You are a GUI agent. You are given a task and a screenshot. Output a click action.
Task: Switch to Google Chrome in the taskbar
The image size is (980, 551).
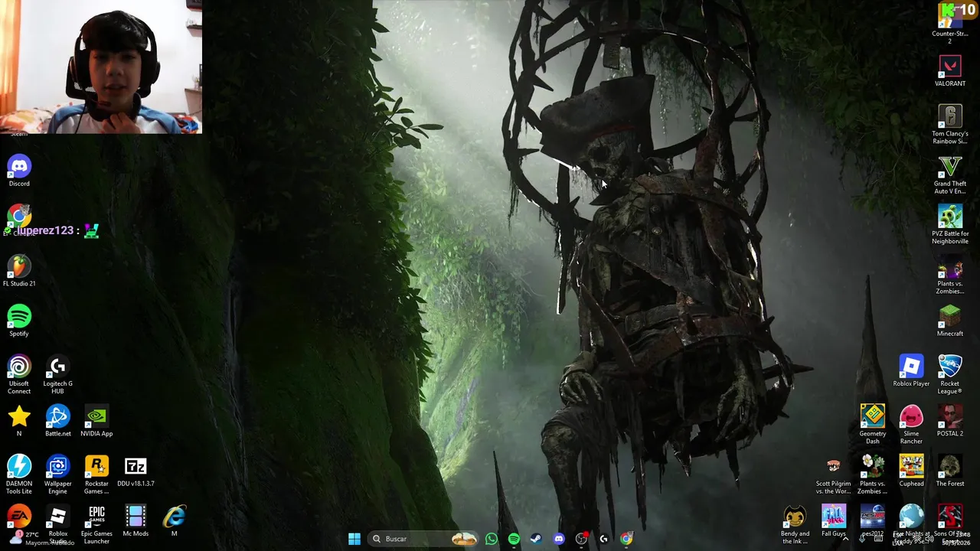tap(626, 539)
